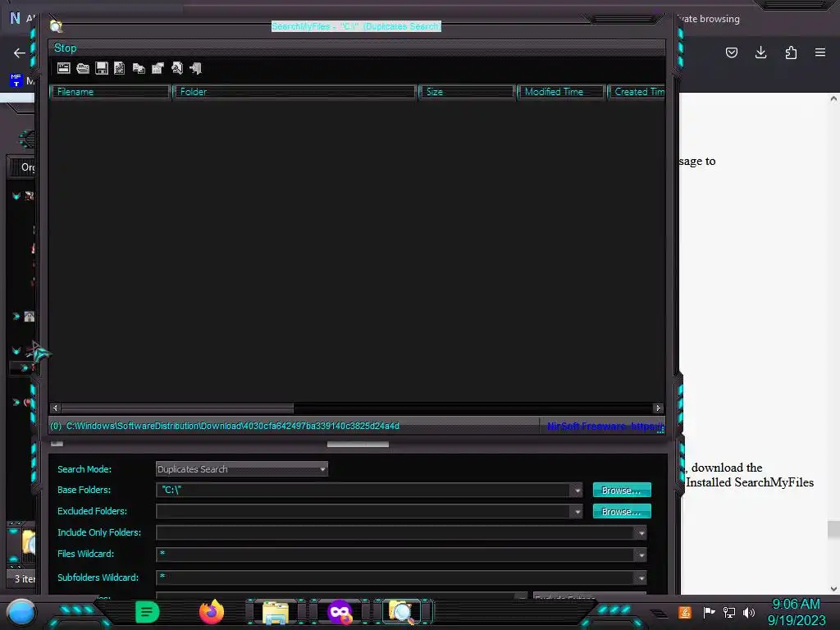
Task: Click the Firefox Pocket save icon
Action: pos(732,52)
